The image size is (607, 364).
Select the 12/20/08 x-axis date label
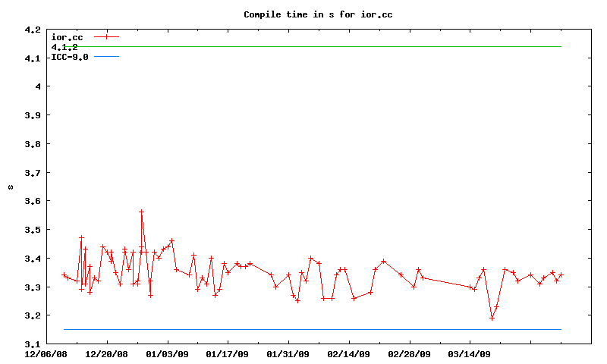coord(106,354)
